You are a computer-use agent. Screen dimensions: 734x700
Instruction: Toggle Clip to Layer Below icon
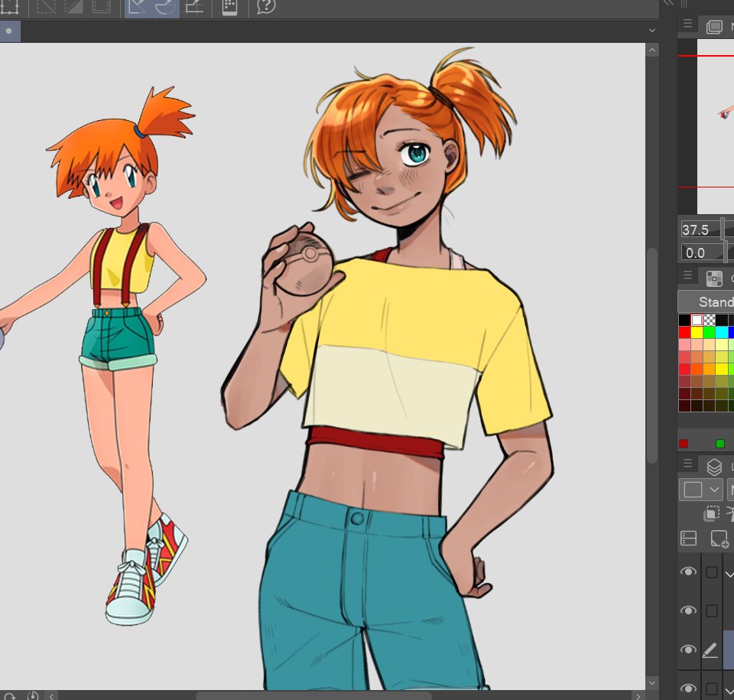coord(711,513)
